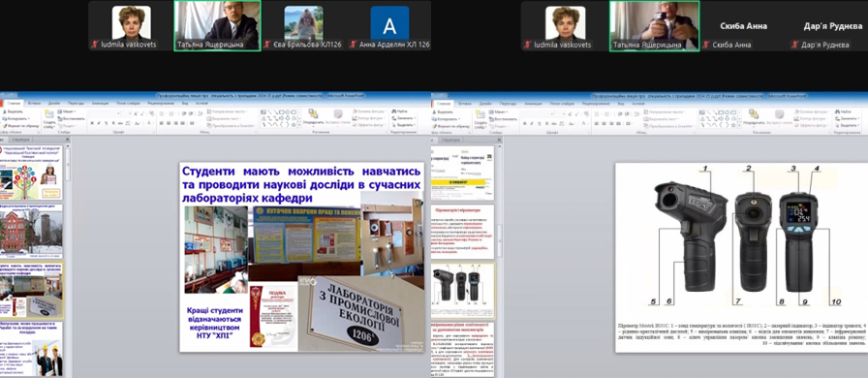The image size is (868, 378).
Task: Open Выровнять текст dropdown in left PowerPoint window
Action: (224, 118)
